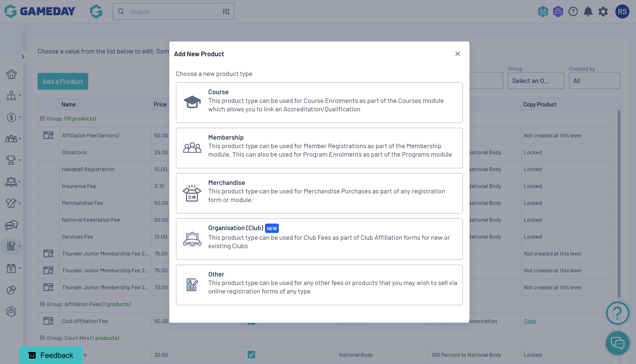View details icon for Club Affiliation Fee
Viewport: 636px width, 364px height.
pos(49,321)
